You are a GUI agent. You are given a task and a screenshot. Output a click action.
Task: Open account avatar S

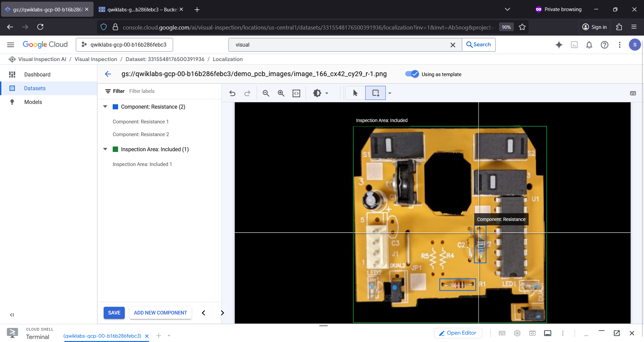click(635, 45)
